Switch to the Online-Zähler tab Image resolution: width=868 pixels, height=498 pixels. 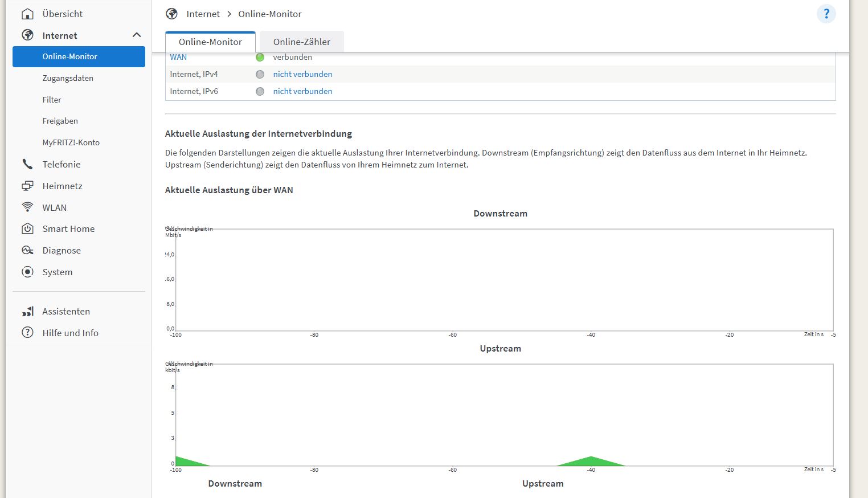pyautogui.click(x=302, y=42)
